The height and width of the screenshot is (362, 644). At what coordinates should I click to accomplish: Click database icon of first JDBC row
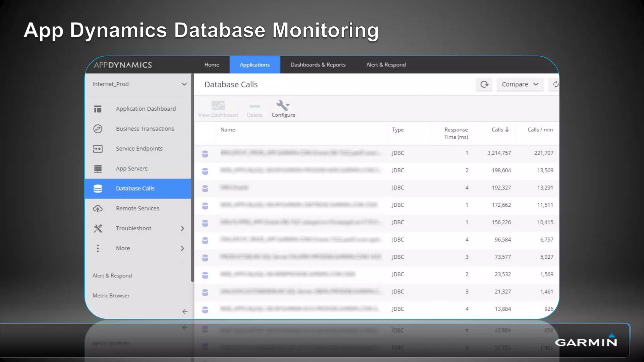[x=205, y=153]
